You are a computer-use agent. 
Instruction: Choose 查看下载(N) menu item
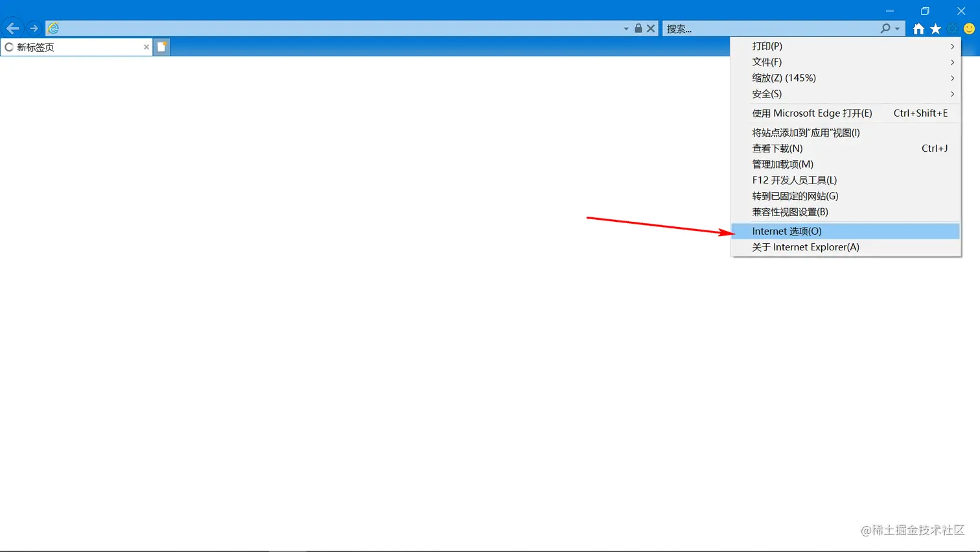tap(846, 148)
